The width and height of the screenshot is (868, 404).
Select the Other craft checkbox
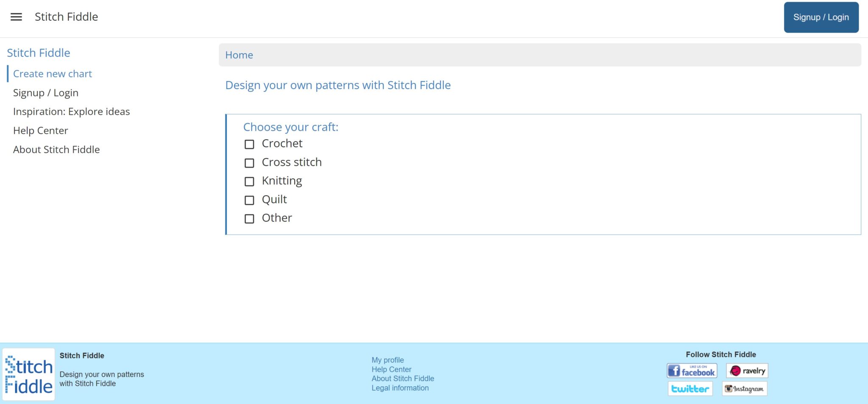[249, 219]
